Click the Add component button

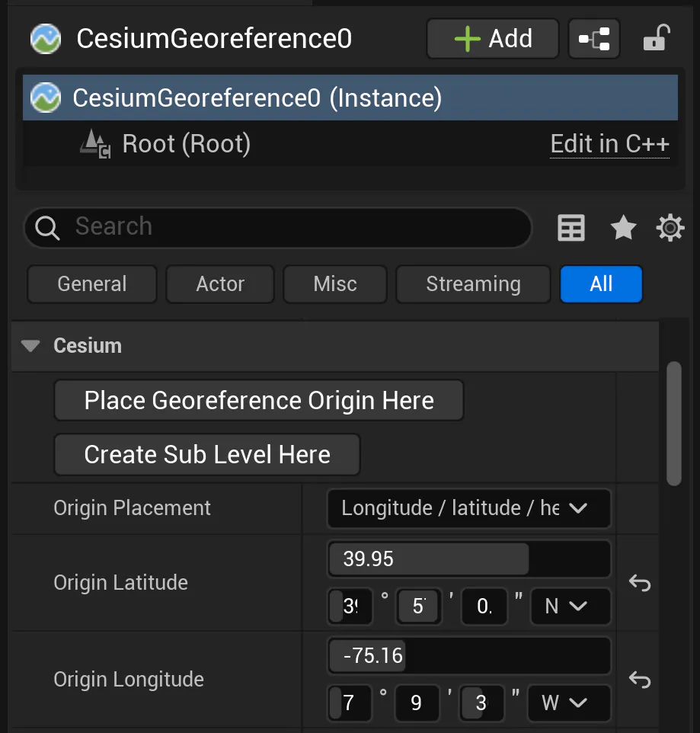coord(493,38)
